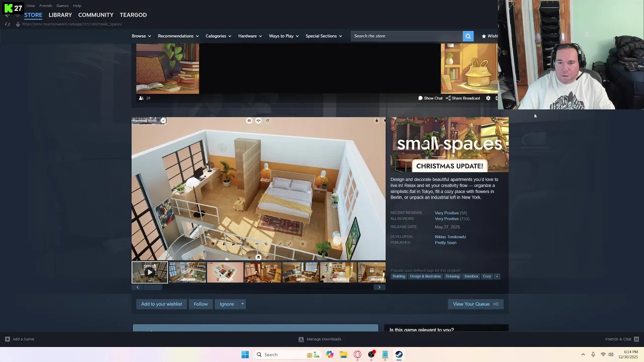The width and height of the screenshot is (644, 362).
Task: Open the TEARGOD profile tab
Action: coord(133,15)
